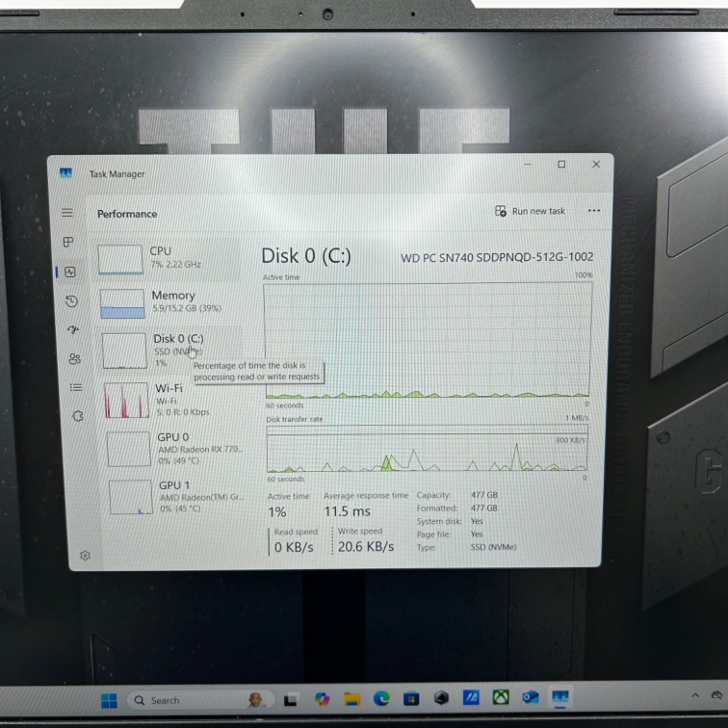The height and width of the screenshot is (728, 728).
Task: Select CPU in the performance list
Action: point(168,258)
